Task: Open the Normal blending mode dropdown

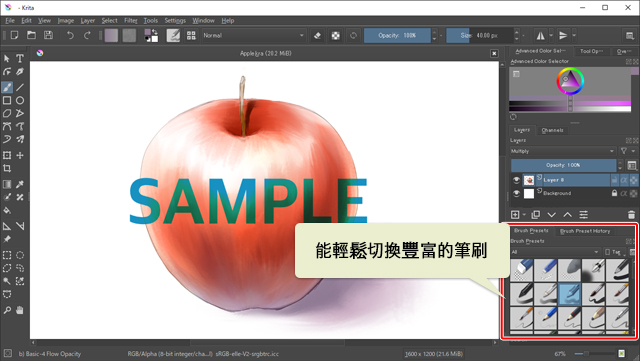Action: tap(253, 36)
